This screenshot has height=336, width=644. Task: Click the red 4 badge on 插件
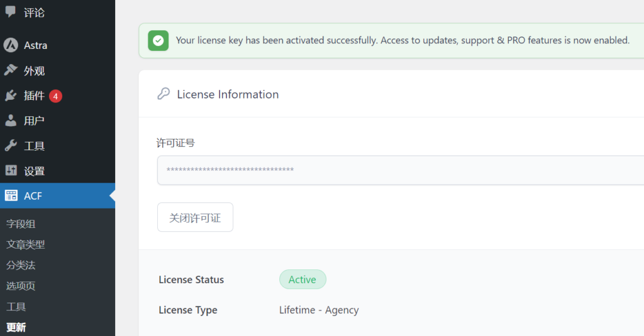(55, 96)
